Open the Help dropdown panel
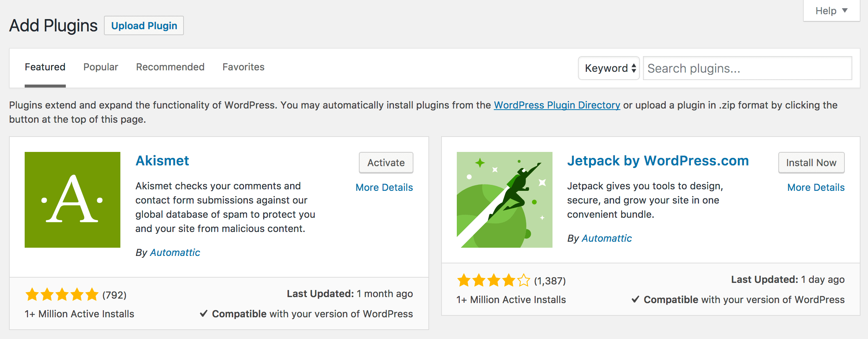The width and height of the screenshot is (868, 339). [832, 10]
